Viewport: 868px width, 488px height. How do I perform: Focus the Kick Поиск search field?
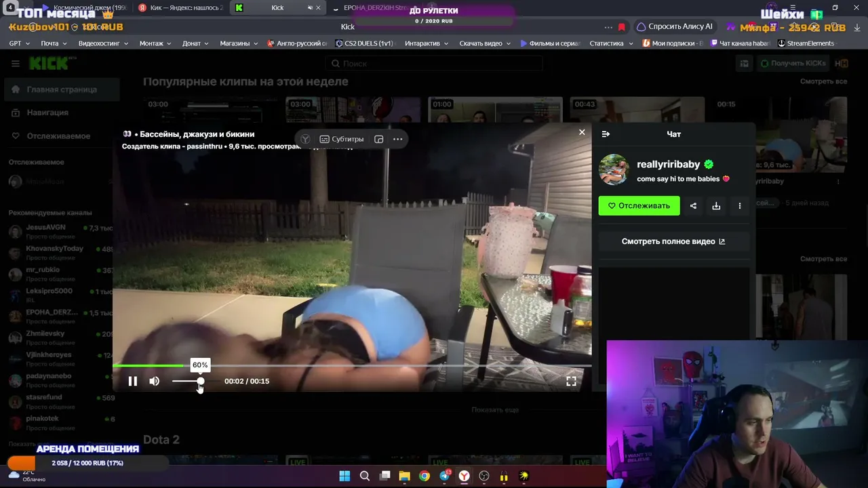[x=434, y=64]
